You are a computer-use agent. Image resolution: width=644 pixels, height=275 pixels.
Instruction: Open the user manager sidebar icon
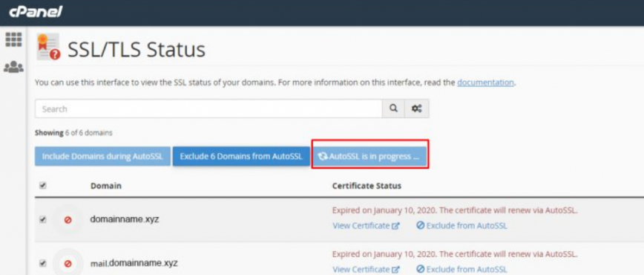(x=13, y=67)
